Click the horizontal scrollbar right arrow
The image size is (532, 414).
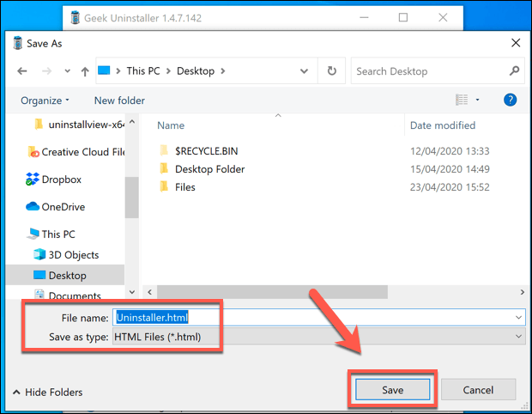click(523, 292)
